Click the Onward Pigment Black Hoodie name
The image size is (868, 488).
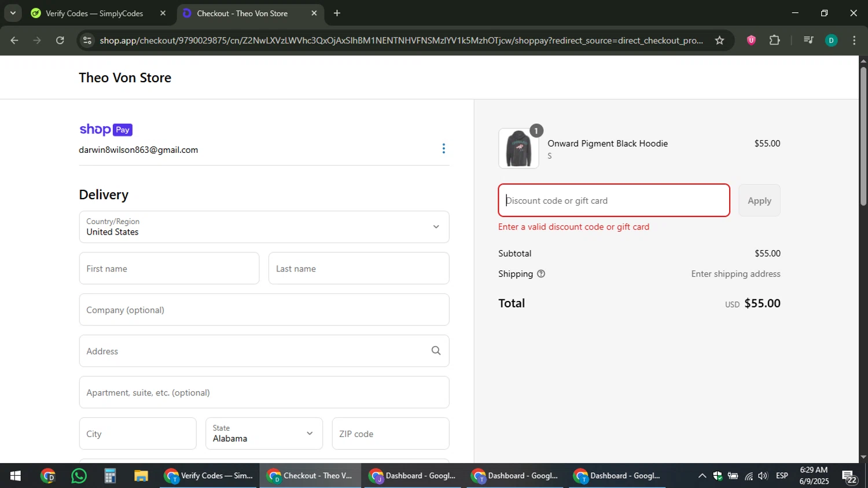[608, 144]
